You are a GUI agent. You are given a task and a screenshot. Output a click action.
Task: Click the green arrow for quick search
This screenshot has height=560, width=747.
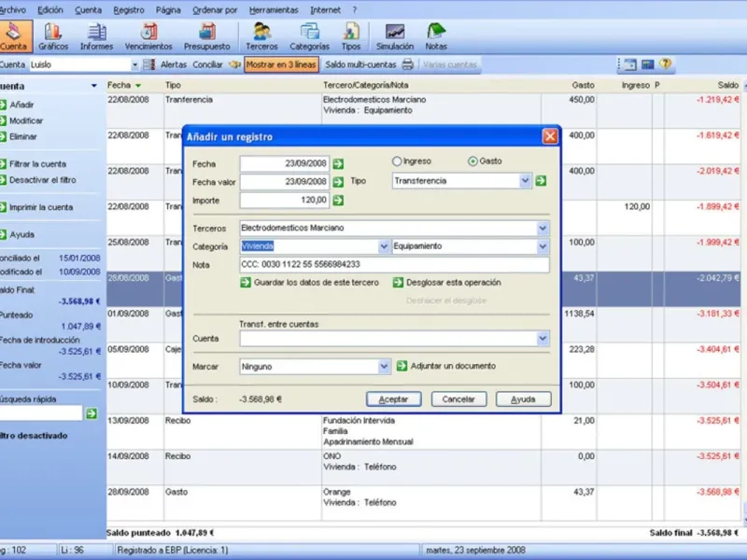tap(91, 413)
